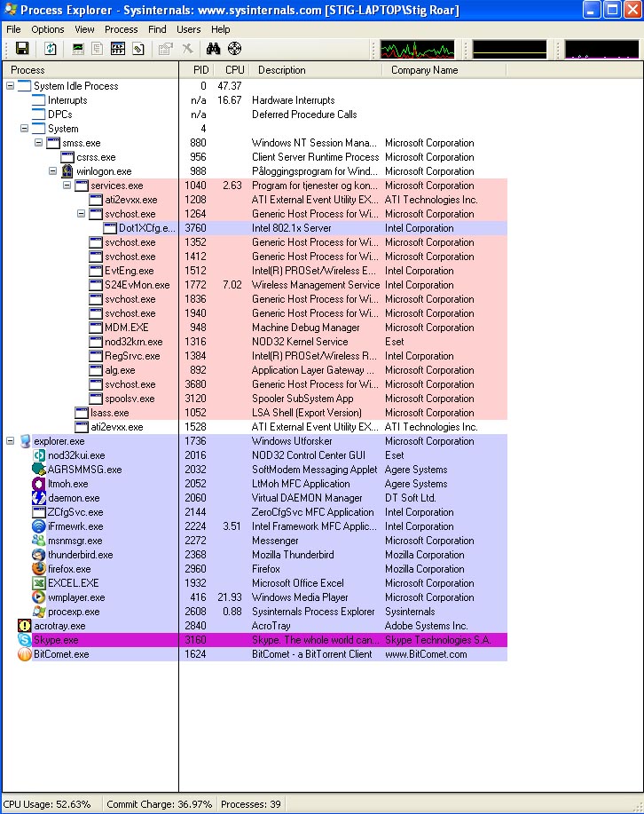
Task: Click the Properties toolbar icon
Action: pyautogui.click(x=166, y=49)
